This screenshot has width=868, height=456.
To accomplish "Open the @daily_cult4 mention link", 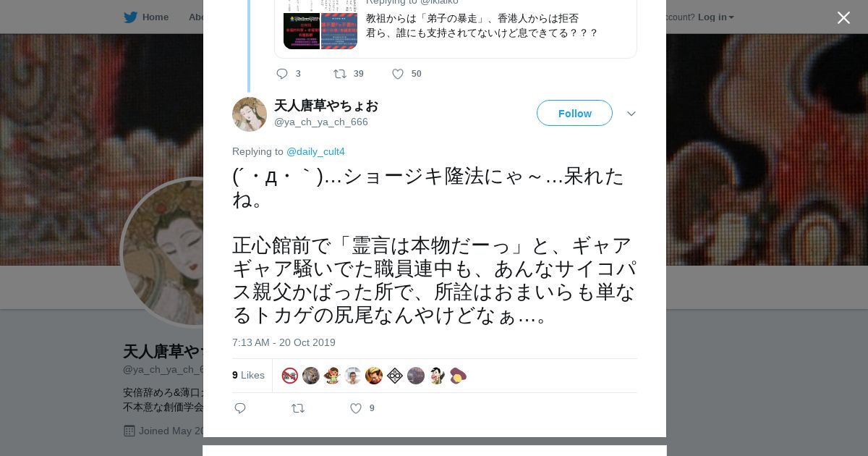I will click(315, 151).
